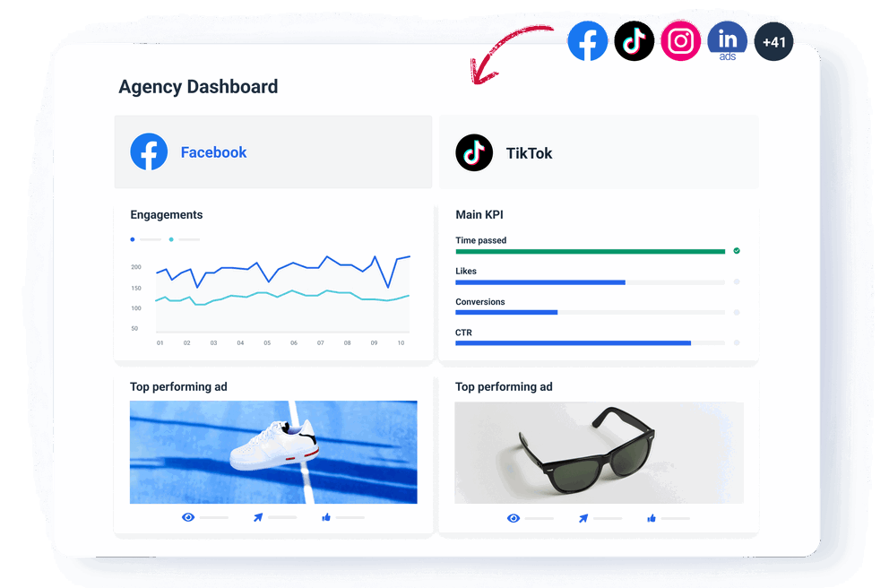Check the Time passed completion checkmark
The image size is (889, 588).
pyautogui.click(x=737, y=251)
